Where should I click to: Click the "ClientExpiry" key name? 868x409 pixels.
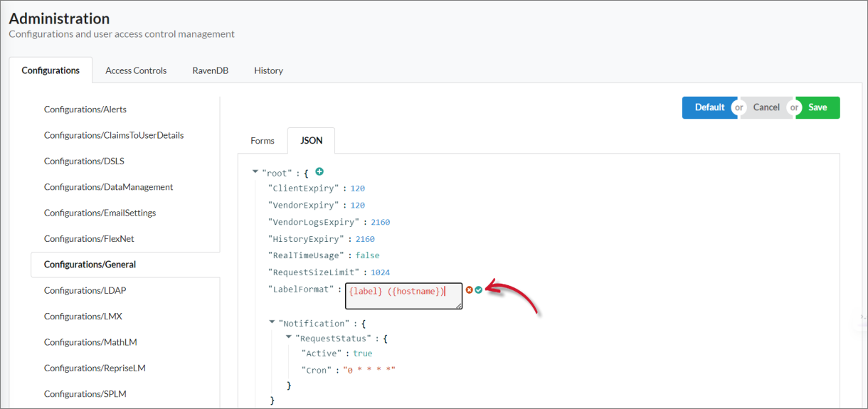pos(303,188)
